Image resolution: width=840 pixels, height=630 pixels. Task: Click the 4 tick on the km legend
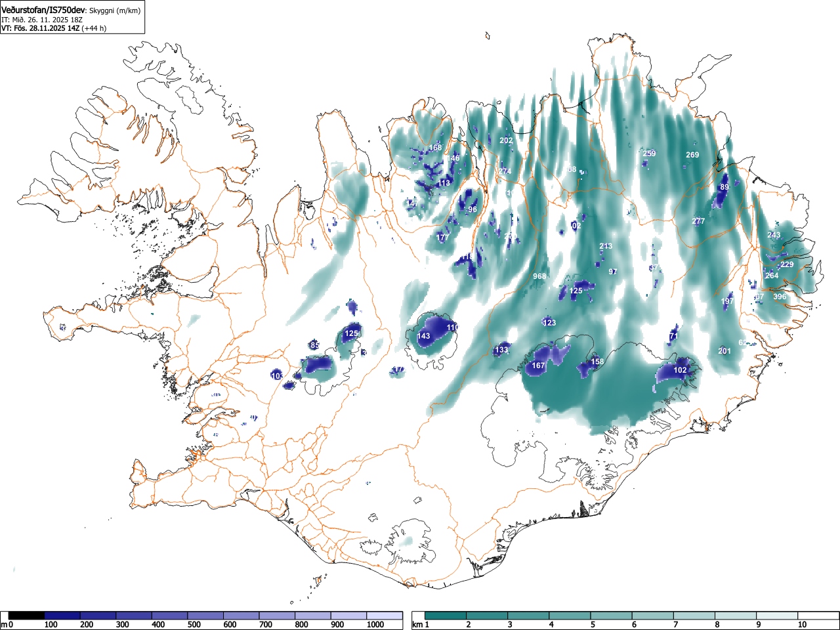[x=551, y=625]
